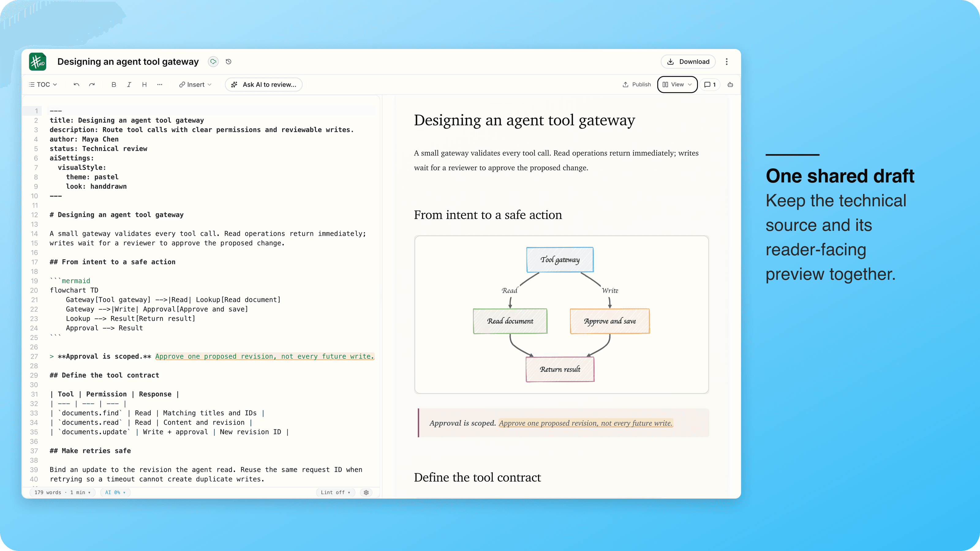The image size is (980, 551).
Task: Click the 'Read' edge label in the diagram
Action: pyautogui.click(x=509, y=290)
